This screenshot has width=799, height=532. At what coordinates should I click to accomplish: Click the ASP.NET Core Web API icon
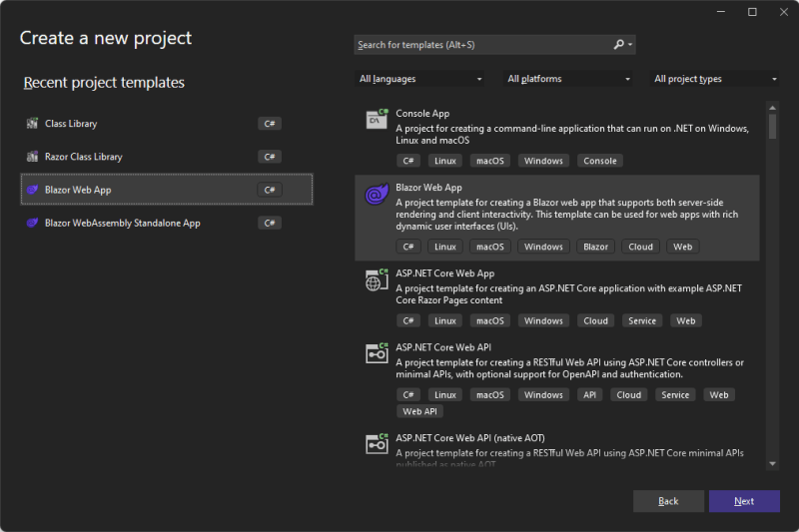pyautogui.click(x=377, y=353)
